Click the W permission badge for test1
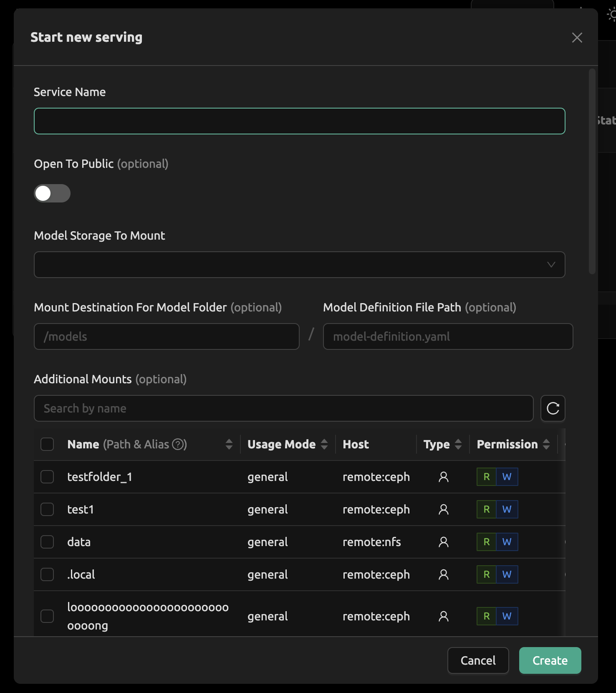This screenshot has height=693, width=616. [507, 509]
